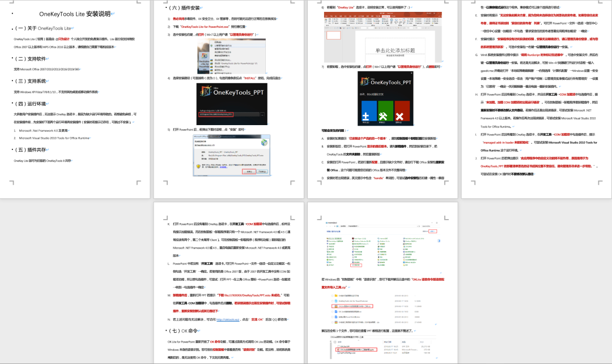Click the green repair tile in OneKeyTools_PPT image
The width and height of the screenshot is (612, 364).
coord(385,112)
